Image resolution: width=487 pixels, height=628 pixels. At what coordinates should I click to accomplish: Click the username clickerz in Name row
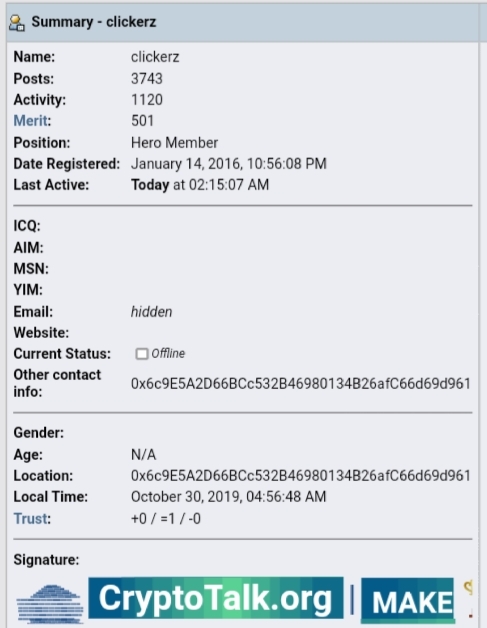pos(155,57)
